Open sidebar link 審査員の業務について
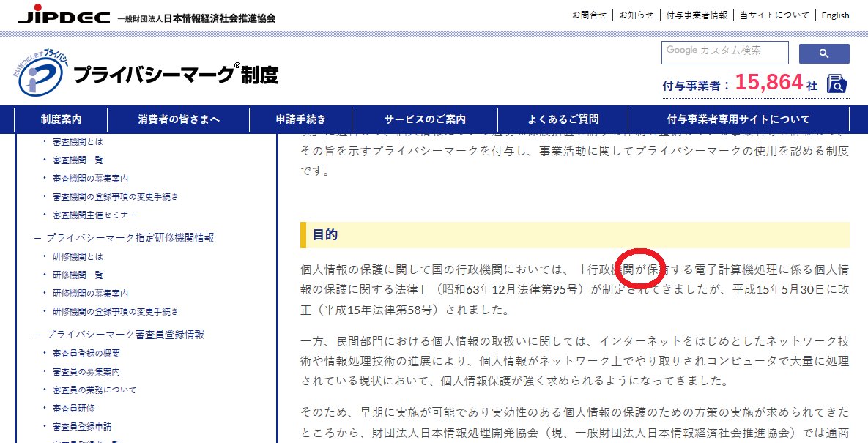This screenshot has width=868, height=443. (94, 390)
